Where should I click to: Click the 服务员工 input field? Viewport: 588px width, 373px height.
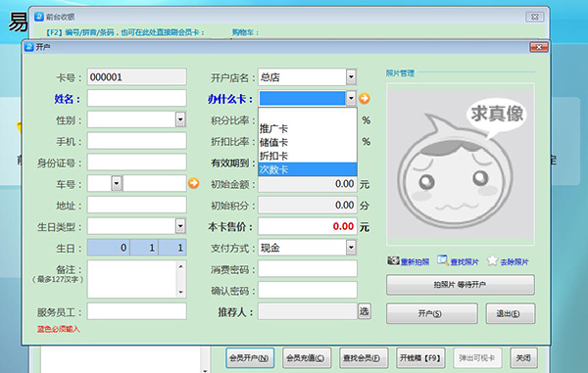[137, 311]
